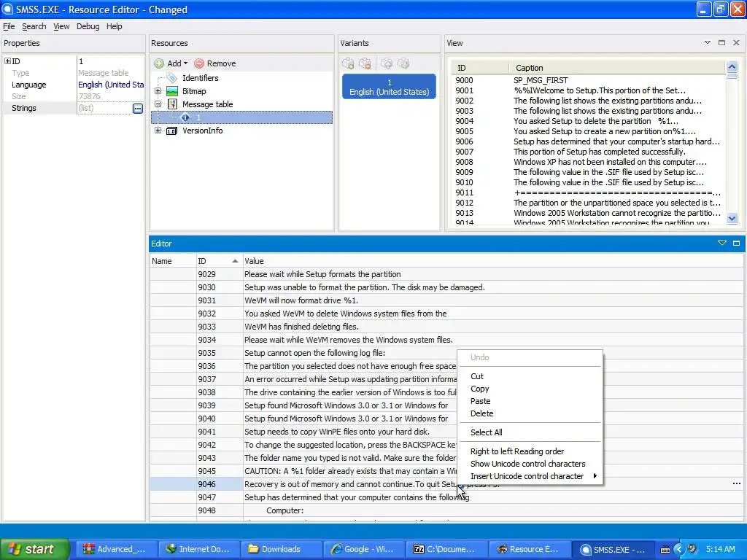Select row 9033 WeVM has finished deleting

[446, 327]
